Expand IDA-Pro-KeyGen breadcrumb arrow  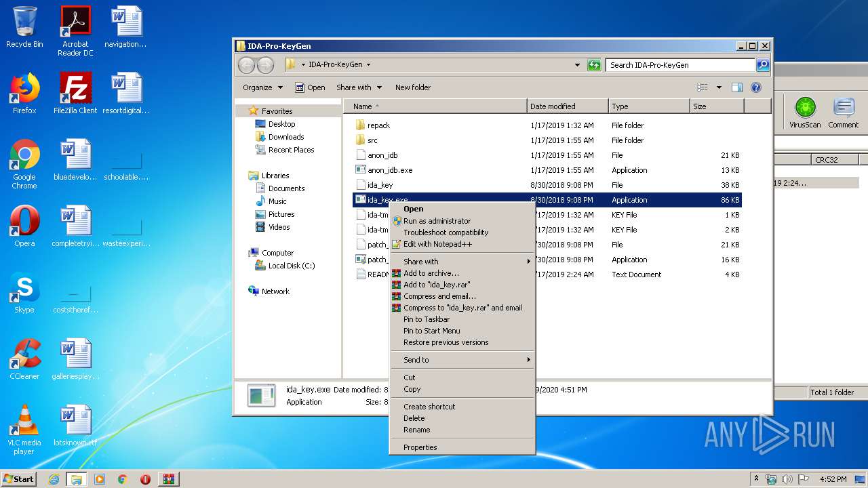368,65
